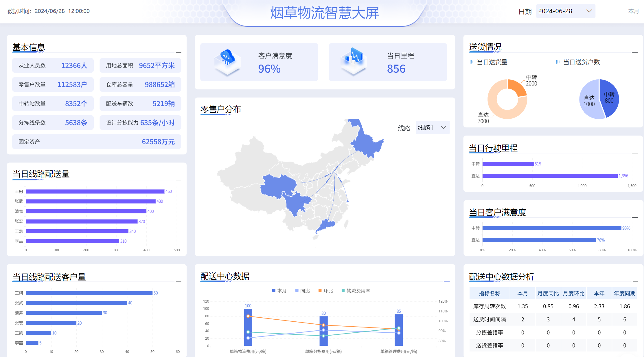Collapse the 配送中心数据 panel with the dash
The width and height of the screenshot is (644, 357).
(447, 281)
